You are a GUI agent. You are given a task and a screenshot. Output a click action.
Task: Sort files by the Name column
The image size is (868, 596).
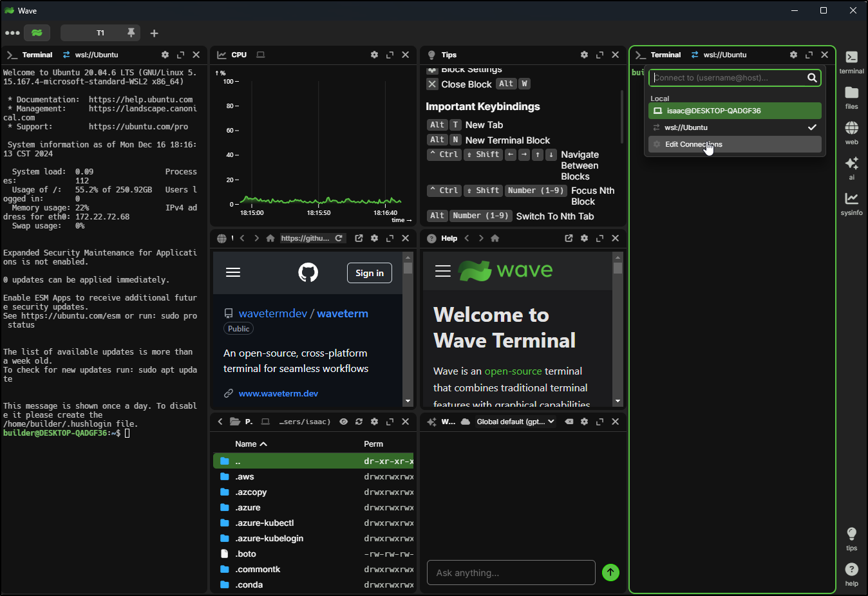pyautogui.click(x=251, y=443)
